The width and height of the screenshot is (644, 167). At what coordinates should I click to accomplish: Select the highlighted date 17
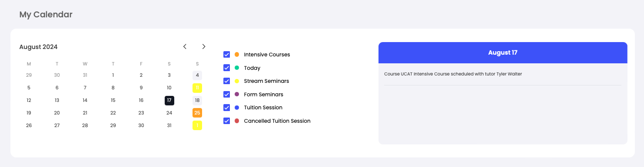169,100
